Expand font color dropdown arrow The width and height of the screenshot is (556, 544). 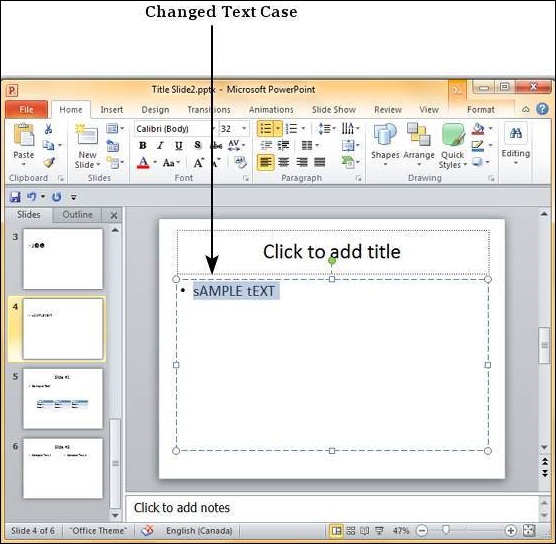[x=155, y=162]
